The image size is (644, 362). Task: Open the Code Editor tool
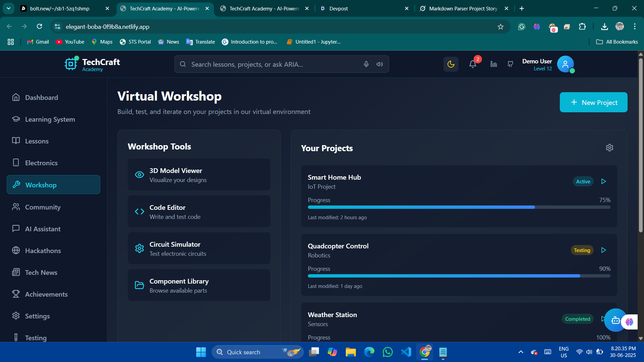coord(199,212)
